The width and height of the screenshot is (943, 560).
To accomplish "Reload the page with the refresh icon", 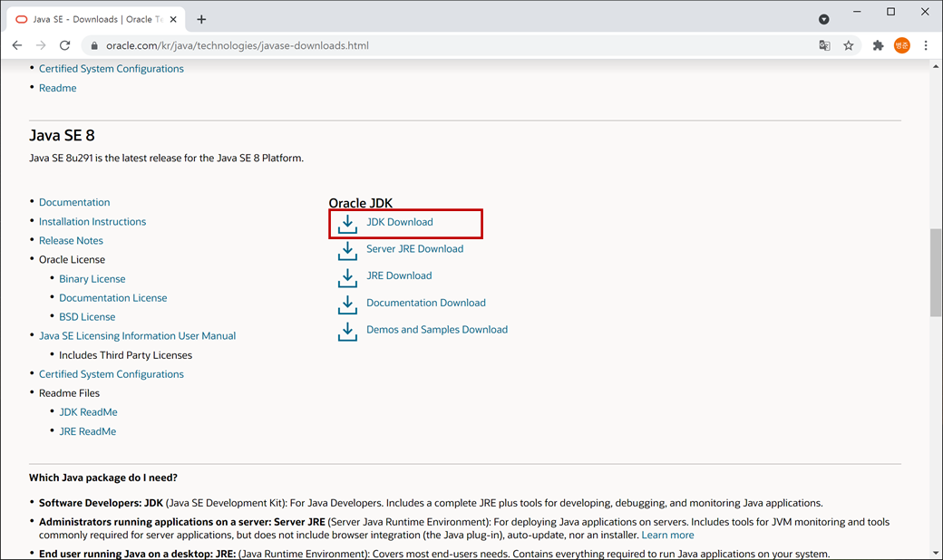I will tap(64, 45).
